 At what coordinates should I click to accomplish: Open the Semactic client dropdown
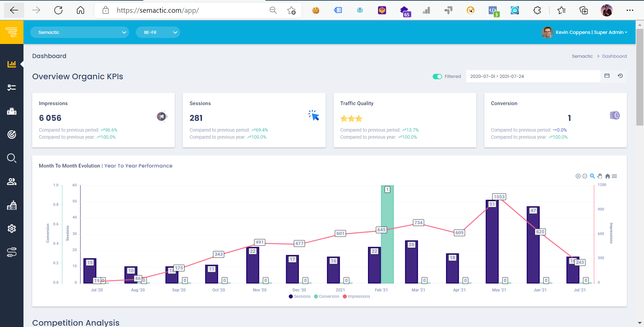79,32
